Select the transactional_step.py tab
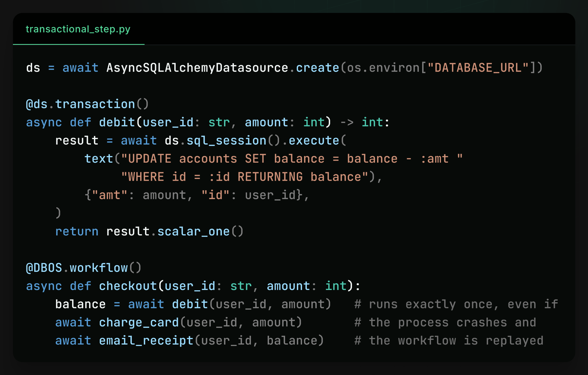Screen dimensions: 588x375 tap(78, 29)
